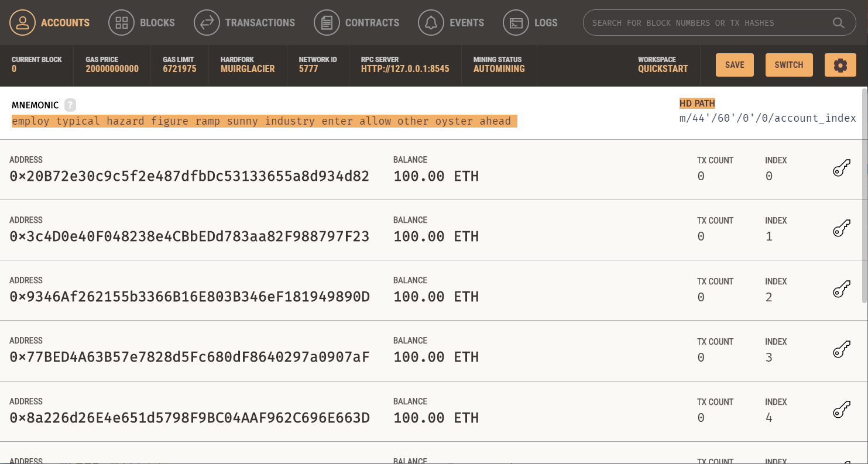
Task: Click the RPC server HTTP://127.0.0.1:8545
Action: pos(405,69)
